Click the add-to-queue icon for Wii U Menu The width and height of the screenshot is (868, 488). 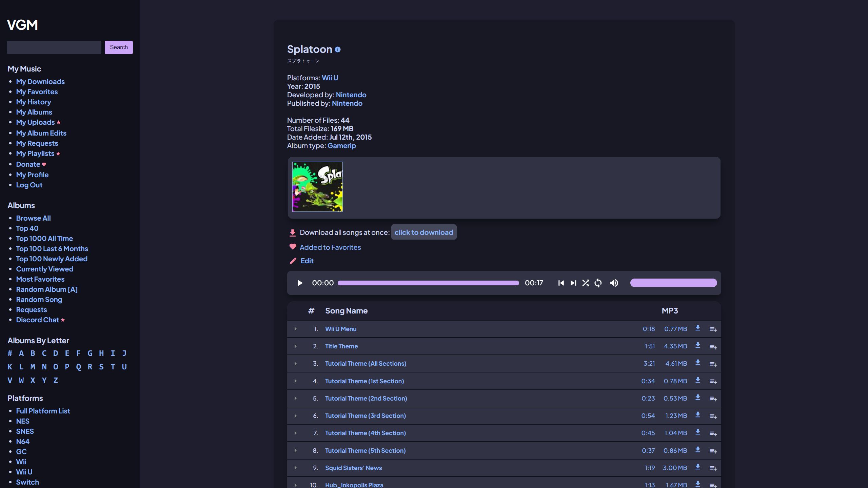(713, 329)
